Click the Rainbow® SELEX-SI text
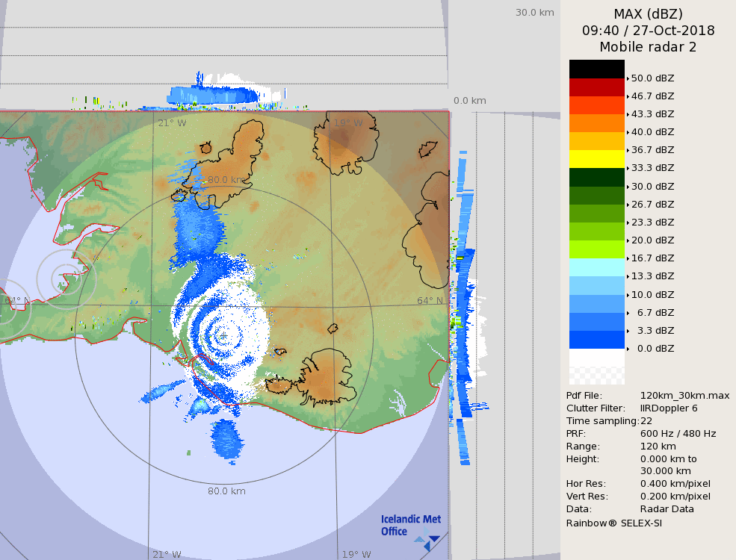This screenshot has height=560, width=736. [x=613, y=523]
